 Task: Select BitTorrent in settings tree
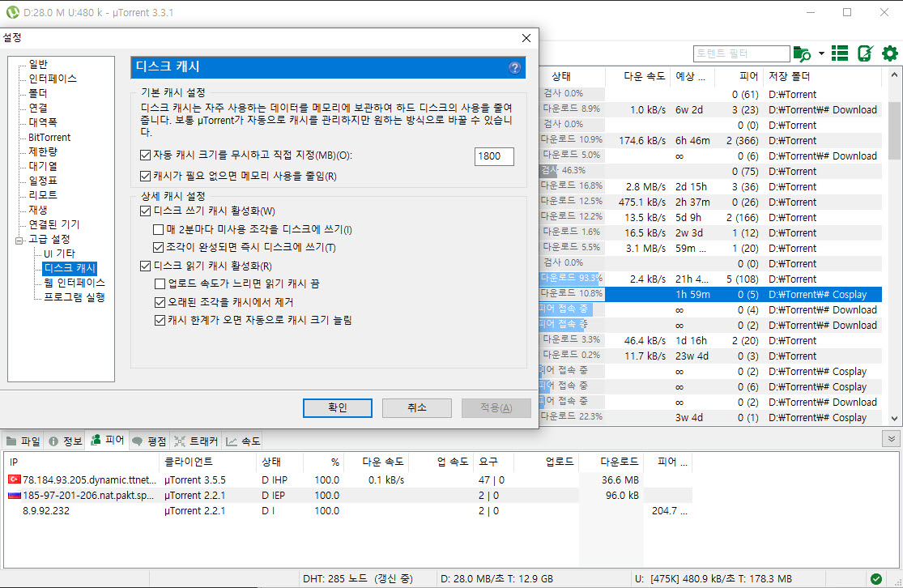[x=49, y=137]
